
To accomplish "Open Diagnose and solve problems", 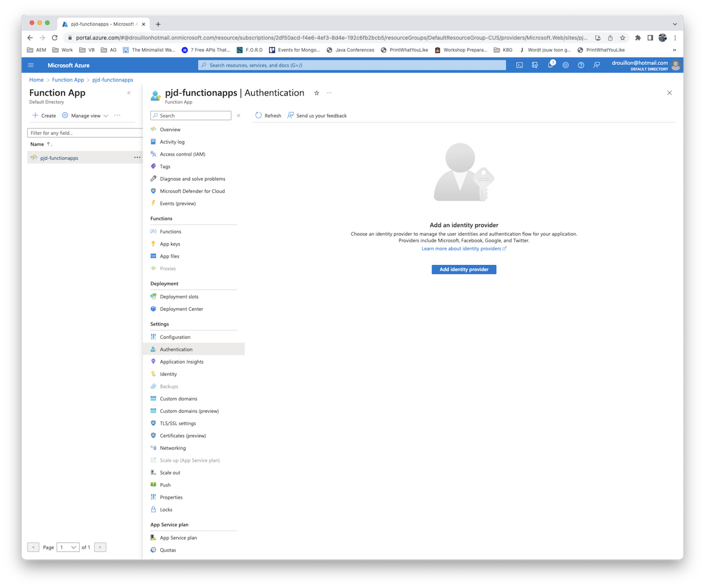I will pos(193,179).
